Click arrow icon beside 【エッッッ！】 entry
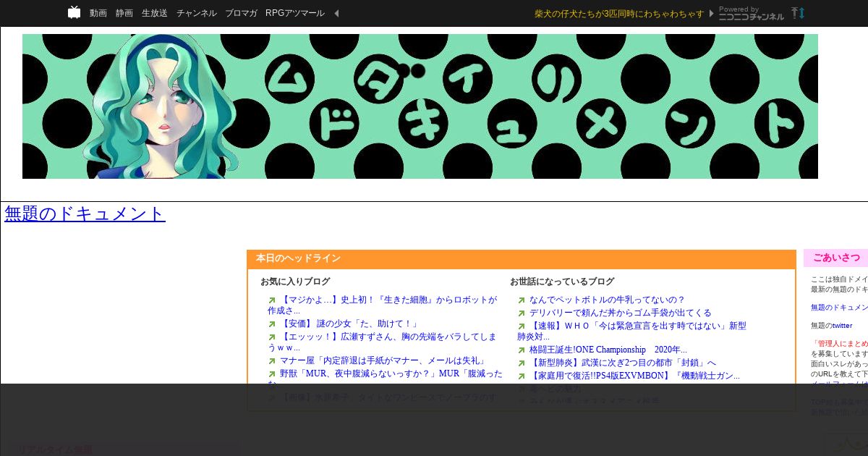 coord(272,337)
